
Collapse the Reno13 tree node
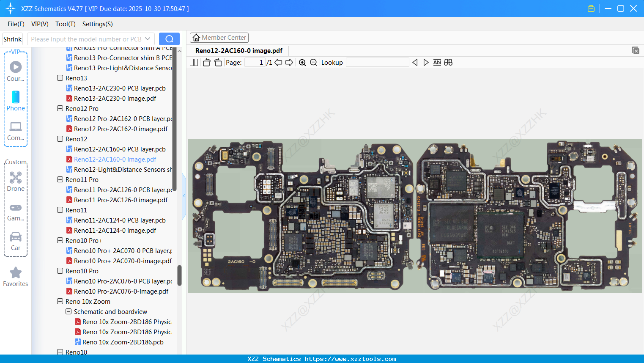coord(60,78)
